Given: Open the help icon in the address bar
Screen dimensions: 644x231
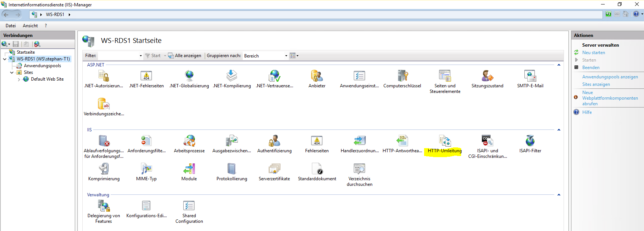Looking at the screenshot, I should click(636, 14).
